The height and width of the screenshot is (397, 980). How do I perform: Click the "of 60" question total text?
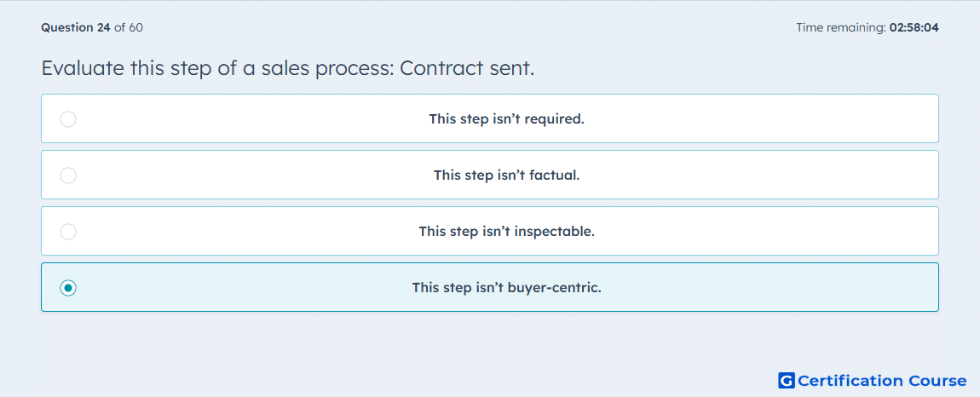(x=129, y=27)
